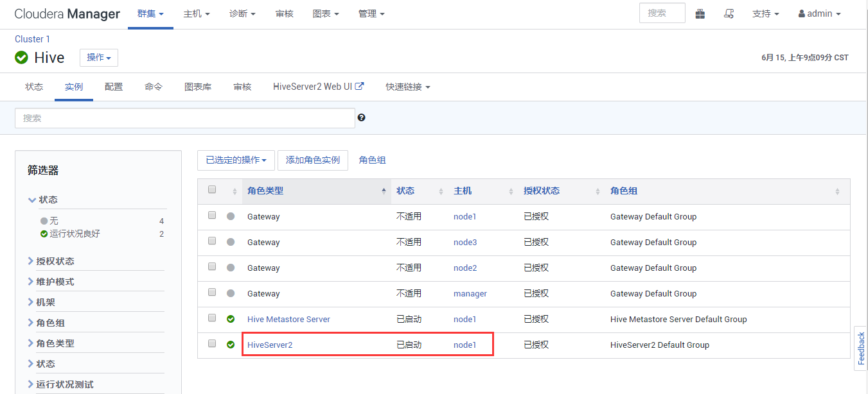This screenshot has height=394, width=868.
Task: Open the running commands icon in header
Action: click(x=729, y=13)
